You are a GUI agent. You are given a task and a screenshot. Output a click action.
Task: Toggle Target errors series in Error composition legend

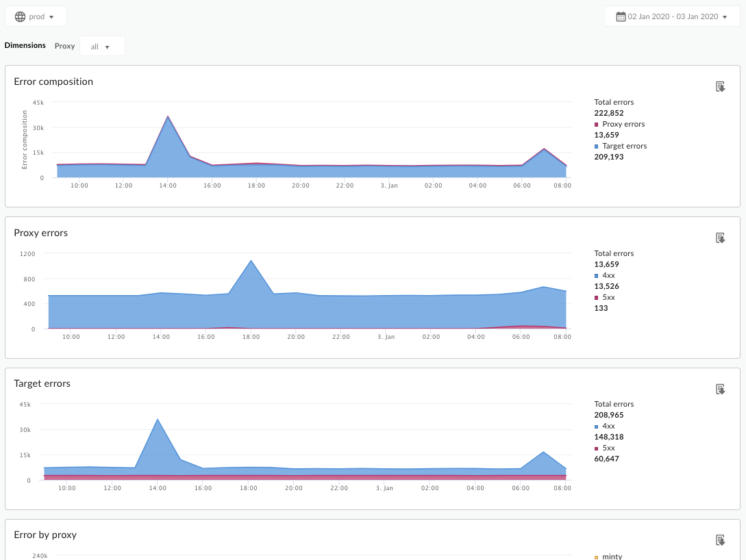[x=623, y=146]
